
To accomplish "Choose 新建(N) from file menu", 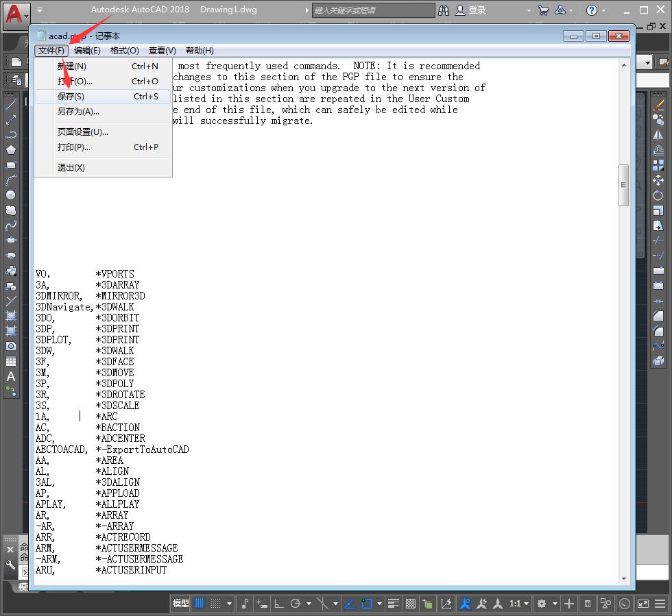I will click(x=104, y=66).
